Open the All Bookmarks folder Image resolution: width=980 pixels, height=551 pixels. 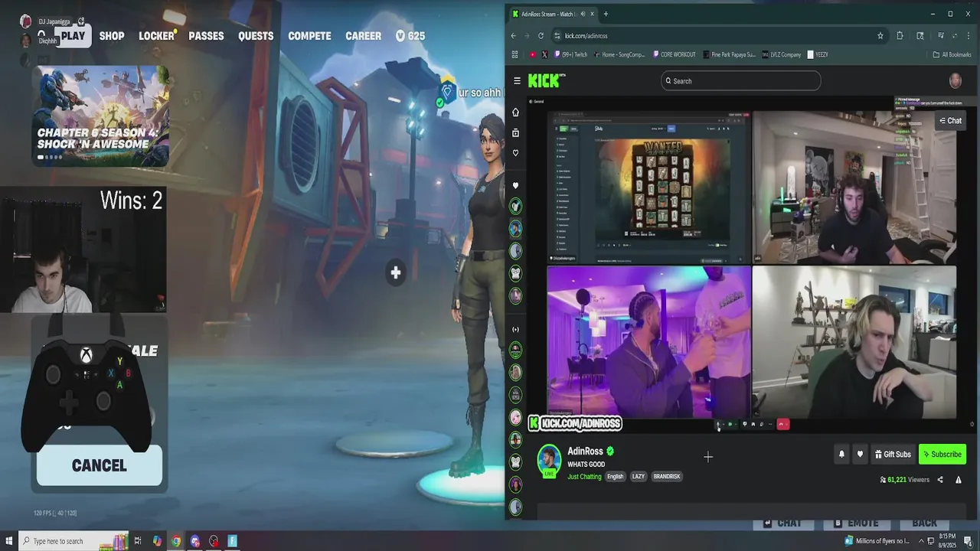coord(952,55)
